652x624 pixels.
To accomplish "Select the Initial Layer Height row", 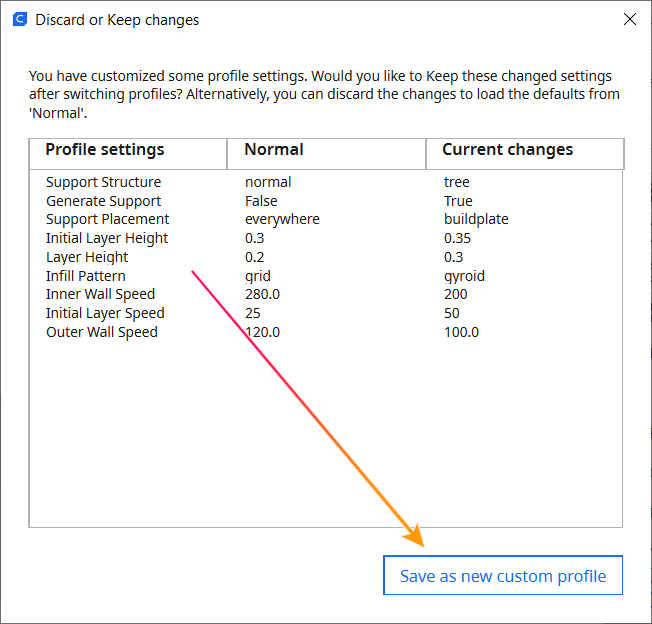I will [x=326, y=238].
